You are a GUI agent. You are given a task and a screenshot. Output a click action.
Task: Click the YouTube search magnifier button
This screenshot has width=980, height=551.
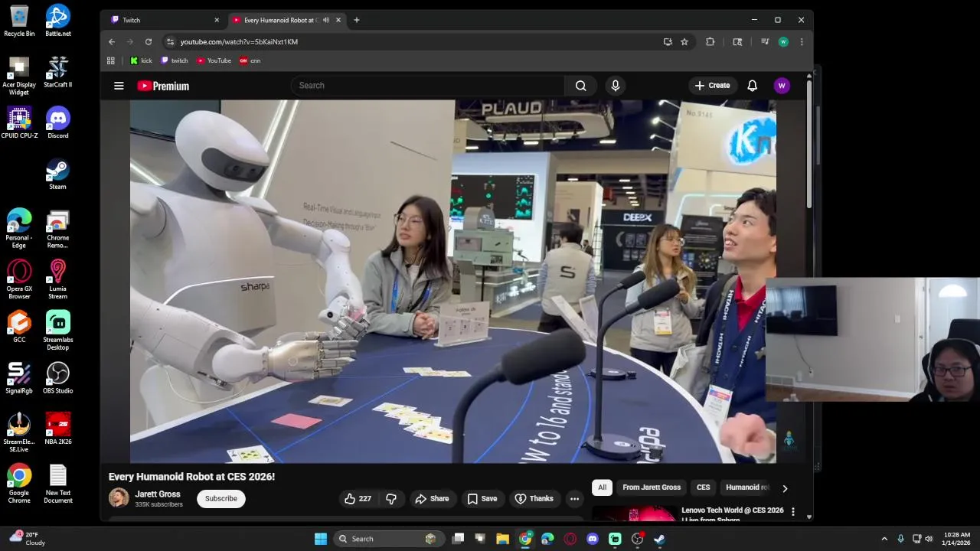(x=581, y=86)
